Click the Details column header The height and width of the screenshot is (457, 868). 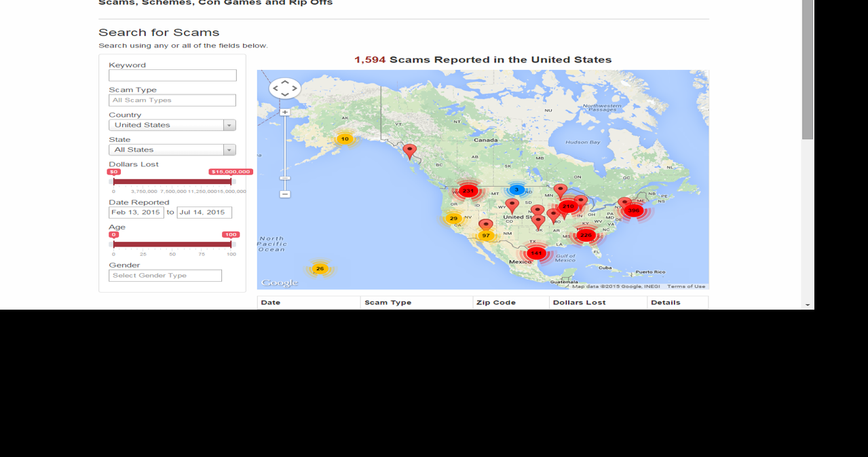click(x=678, y=303)
